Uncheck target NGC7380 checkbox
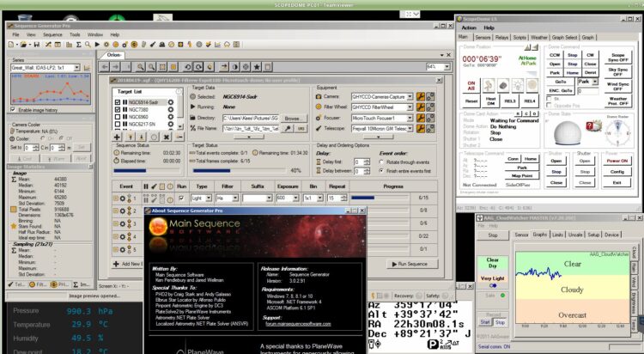 coord(118,110)
